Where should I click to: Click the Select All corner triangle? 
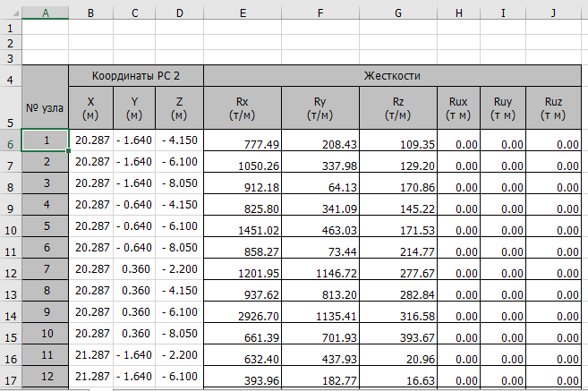point(16,13)
